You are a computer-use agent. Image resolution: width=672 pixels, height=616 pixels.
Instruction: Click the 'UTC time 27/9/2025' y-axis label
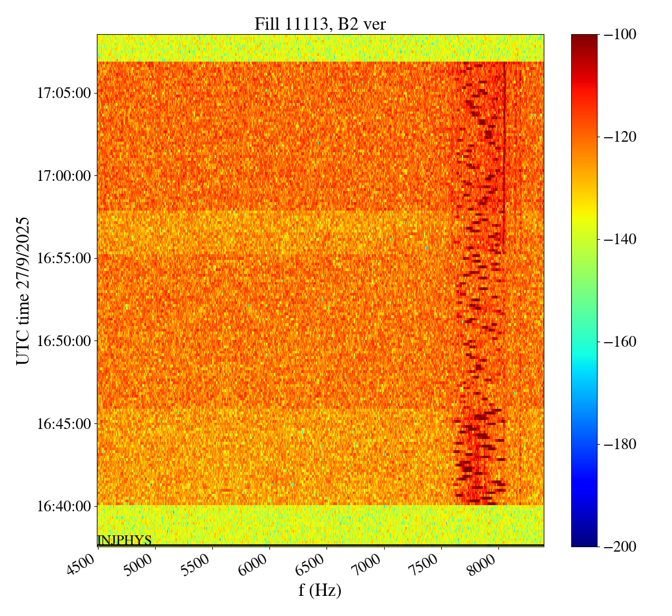click(23, 291)
